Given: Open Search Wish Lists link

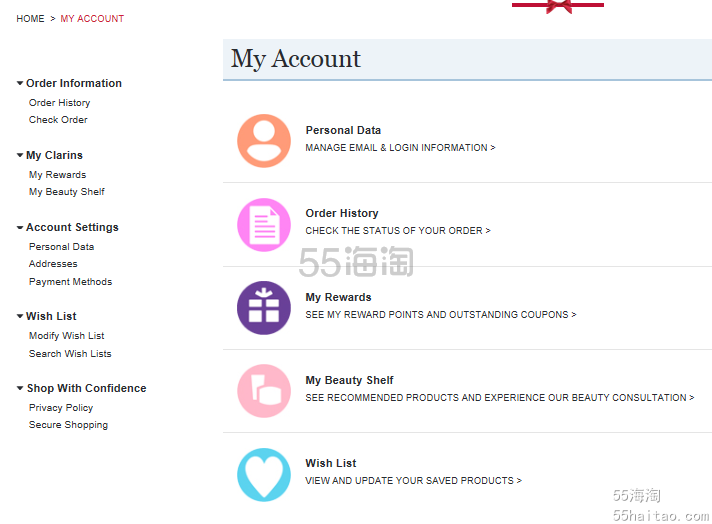Looking at the screenshot, I should [70, 354].
